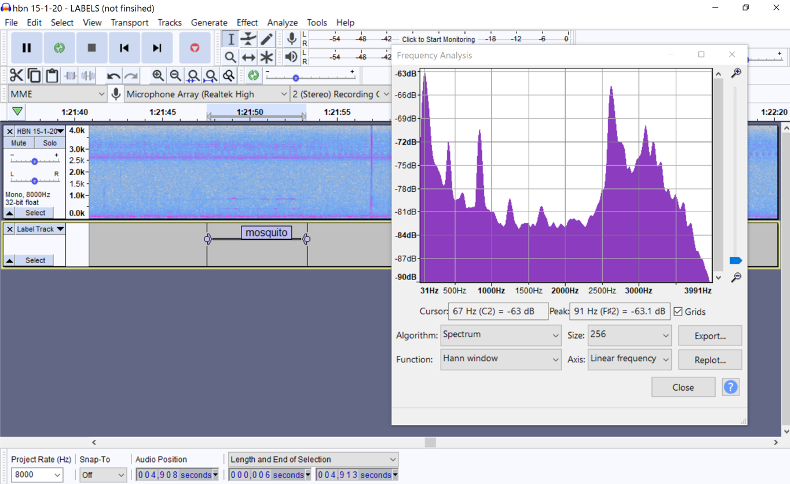The height and width of the screenshot is (484, 790).
Task: Click the green timeline pinned playhead triangle
Action: tap(18, 111)
